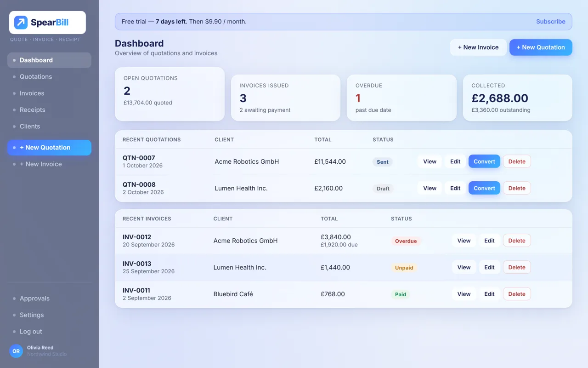This screenshot has width=588, height=368.
Task: Click user name Olivia Reed
Action: click(40, 348)
